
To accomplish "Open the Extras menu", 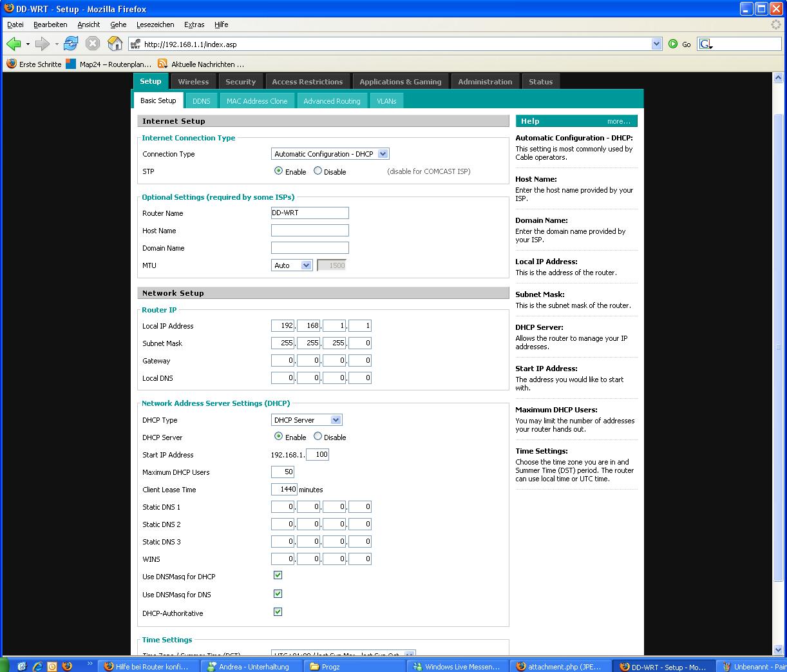I will tap(194, 24).
